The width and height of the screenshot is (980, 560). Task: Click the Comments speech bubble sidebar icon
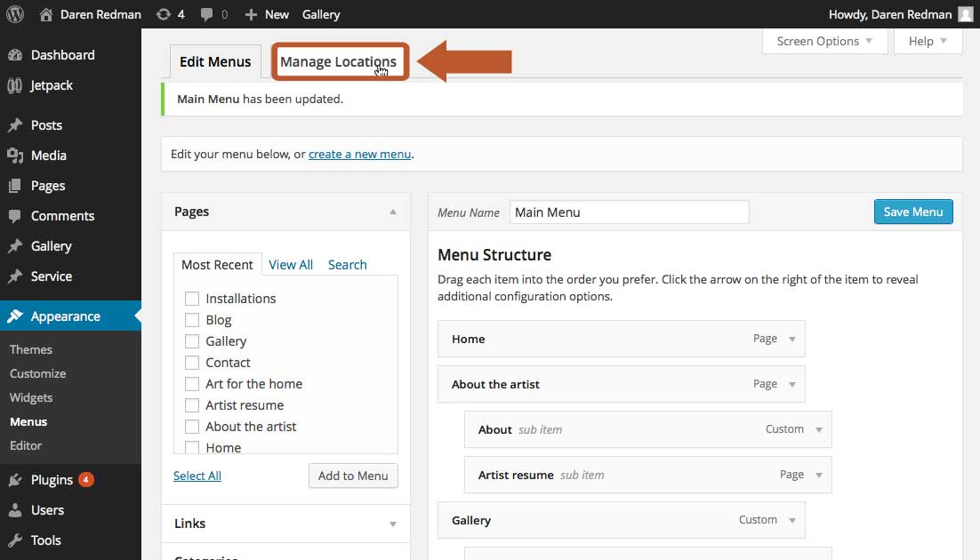pos(15,216)
